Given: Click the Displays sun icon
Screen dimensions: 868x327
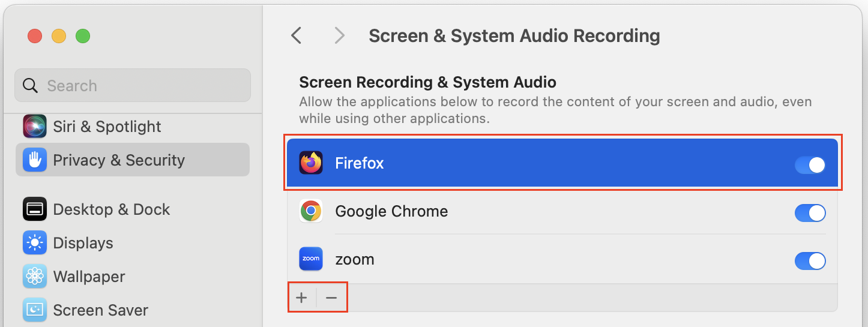Looking at the screenshot, I should click(35, 243).
